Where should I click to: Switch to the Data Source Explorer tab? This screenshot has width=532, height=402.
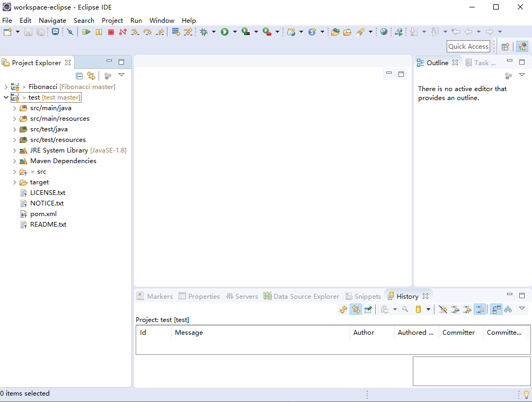(302, 296)
